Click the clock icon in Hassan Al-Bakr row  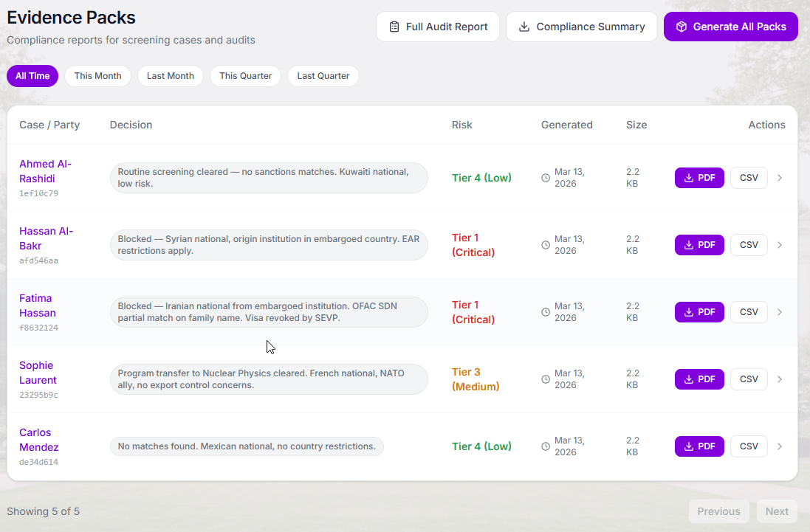coord(546,245)
